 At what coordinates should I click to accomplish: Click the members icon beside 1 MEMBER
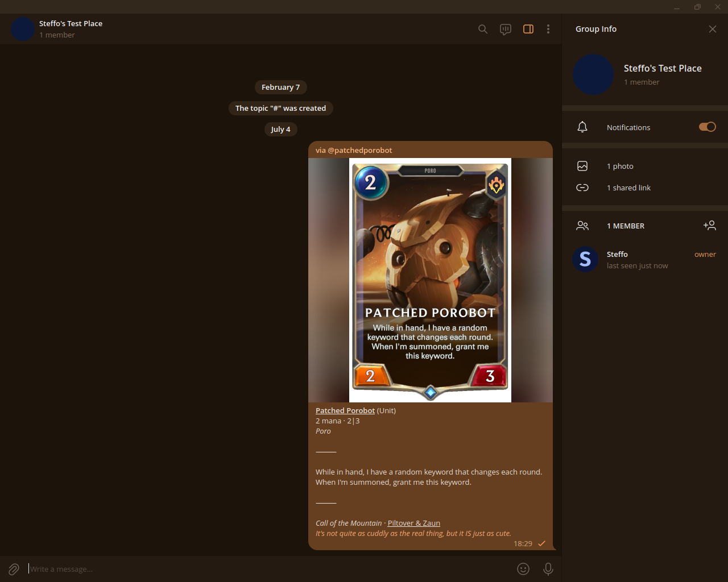tap(582, 226)
